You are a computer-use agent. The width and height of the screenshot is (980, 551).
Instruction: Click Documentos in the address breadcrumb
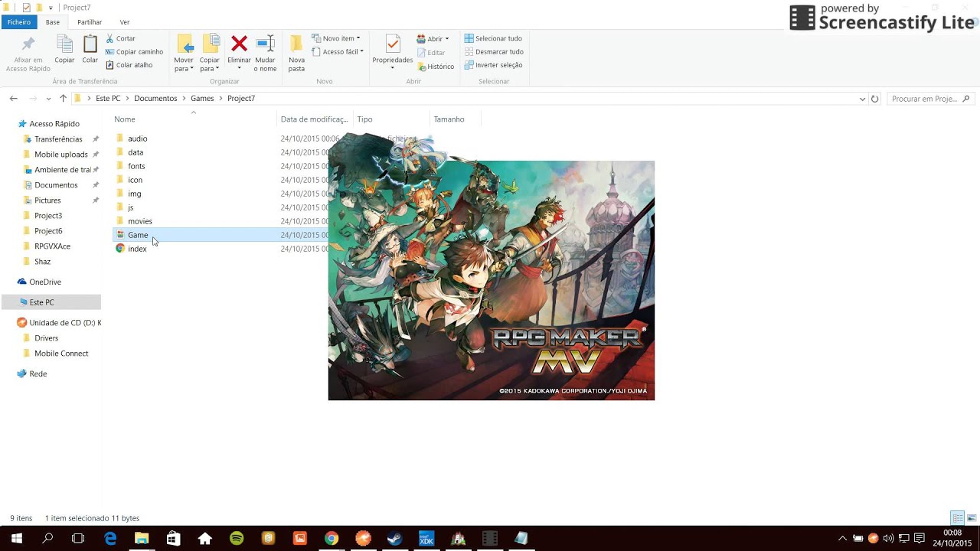click(x=155, y=99)
